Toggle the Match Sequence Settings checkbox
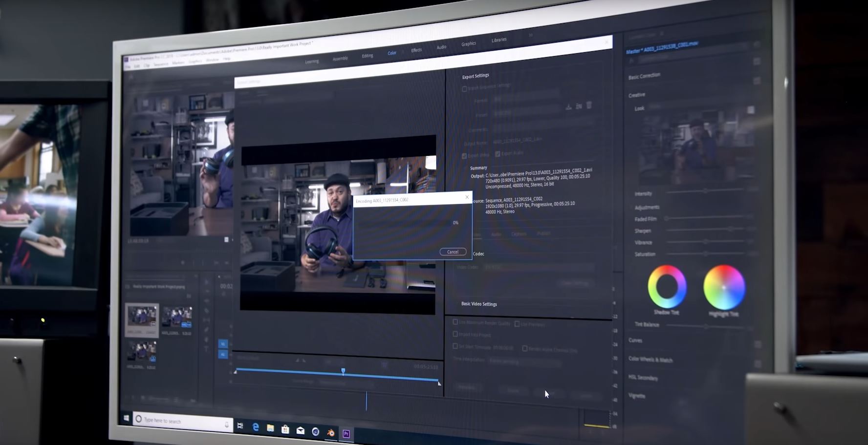Viewport: 868px width, 445px height. [x=464, y=89]
